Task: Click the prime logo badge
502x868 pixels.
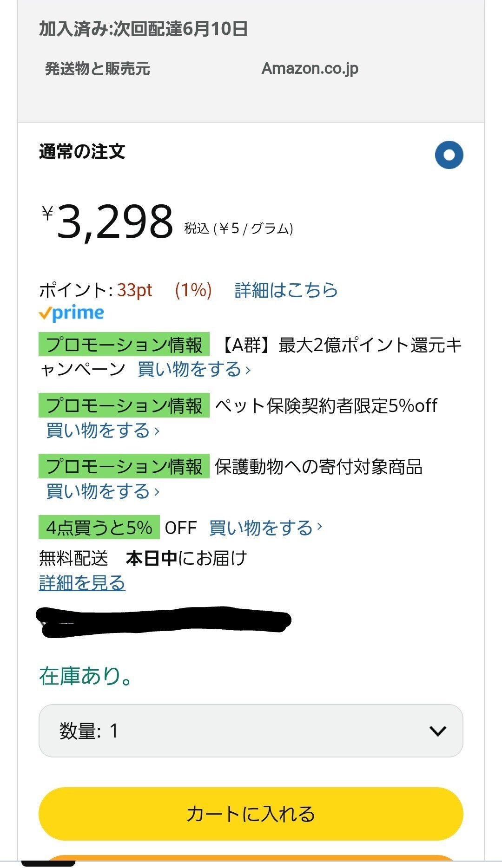Action: click(71, 313)
